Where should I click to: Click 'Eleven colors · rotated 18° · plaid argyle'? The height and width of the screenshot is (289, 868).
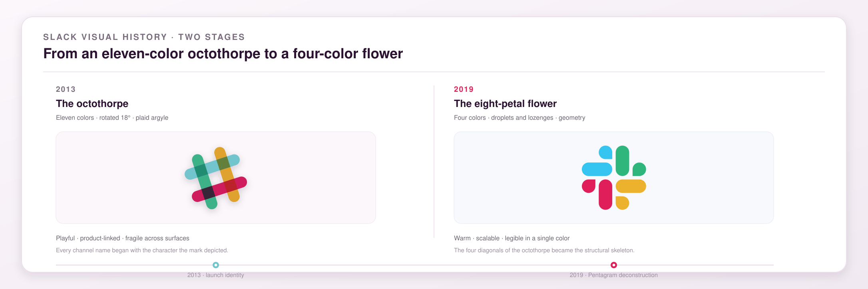coord(112,118)
